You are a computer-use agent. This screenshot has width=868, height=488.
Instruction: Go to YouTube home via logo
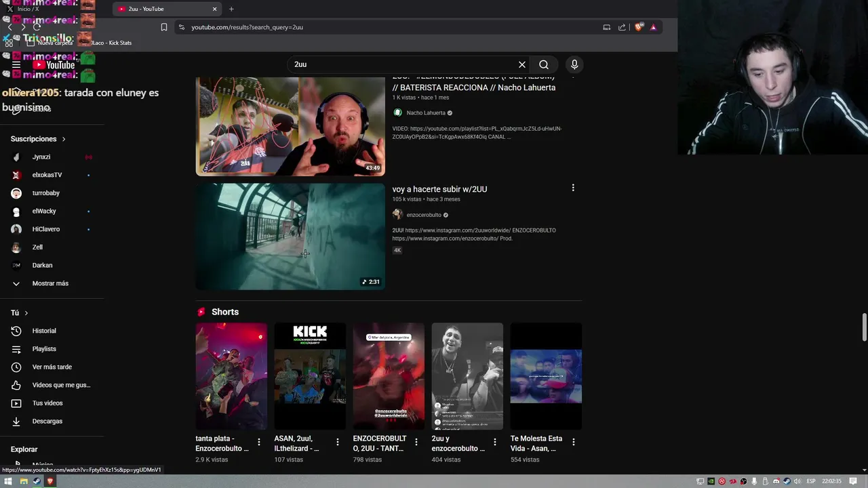(54, 65)
